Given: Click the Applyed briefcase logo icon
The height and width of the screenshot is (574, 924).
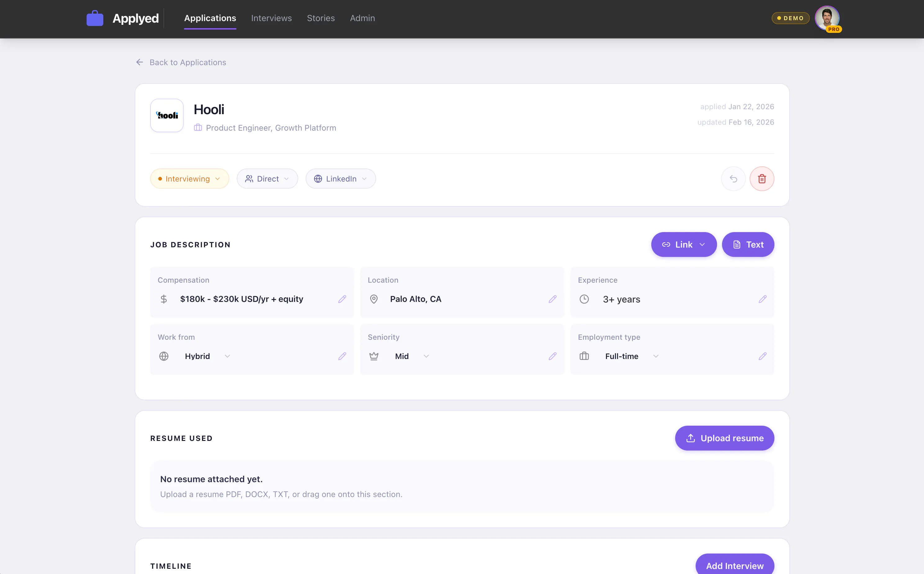Looking at the screenshot, I should 95,18.
